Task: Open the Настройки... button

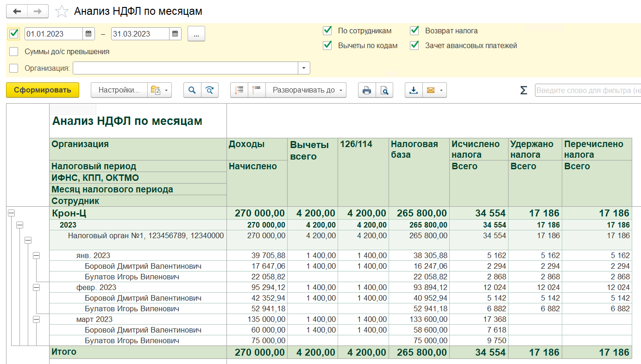Action: click(x=119, y=90)
